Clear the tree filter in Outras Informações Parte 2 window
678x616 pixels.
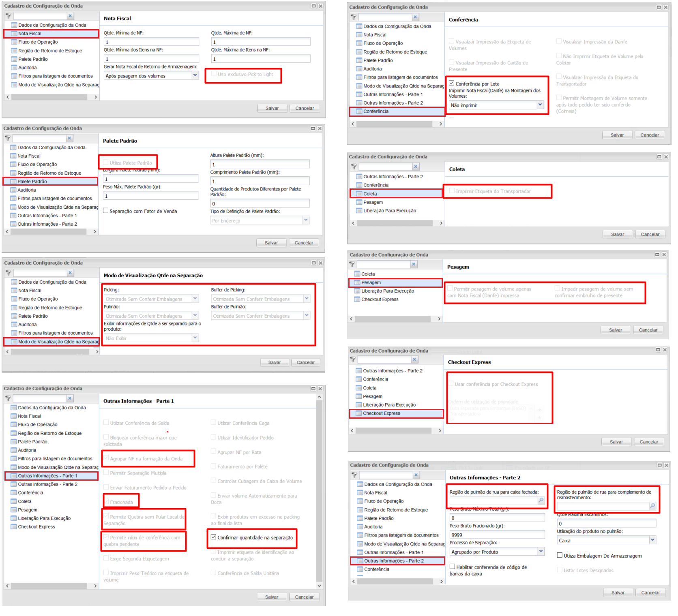(416, 475)
